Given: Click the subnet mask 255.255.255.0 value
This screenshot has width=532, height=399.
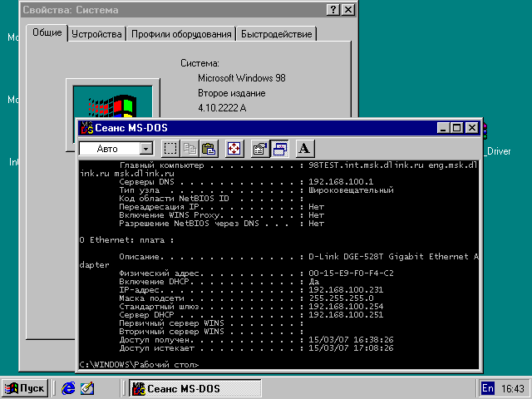Looking at the screenshot, I should point(342,298).
